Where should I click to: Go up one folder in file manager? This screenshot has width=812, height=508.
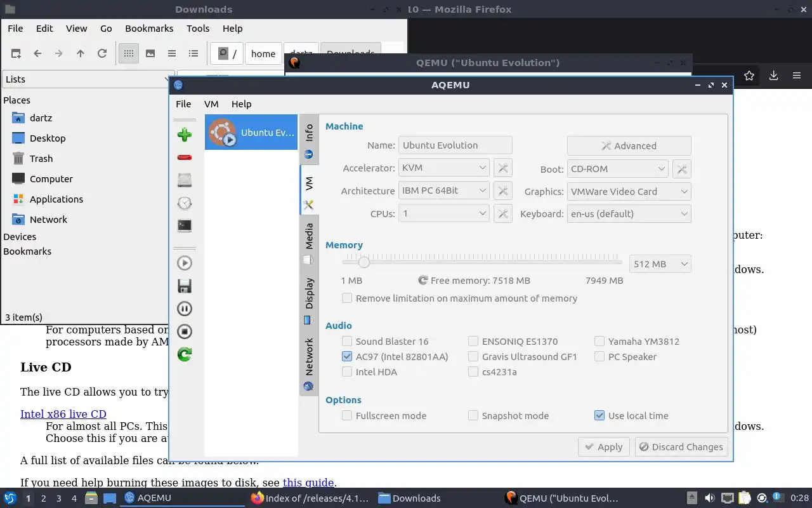pyautogui.click(x=81, y=53)
